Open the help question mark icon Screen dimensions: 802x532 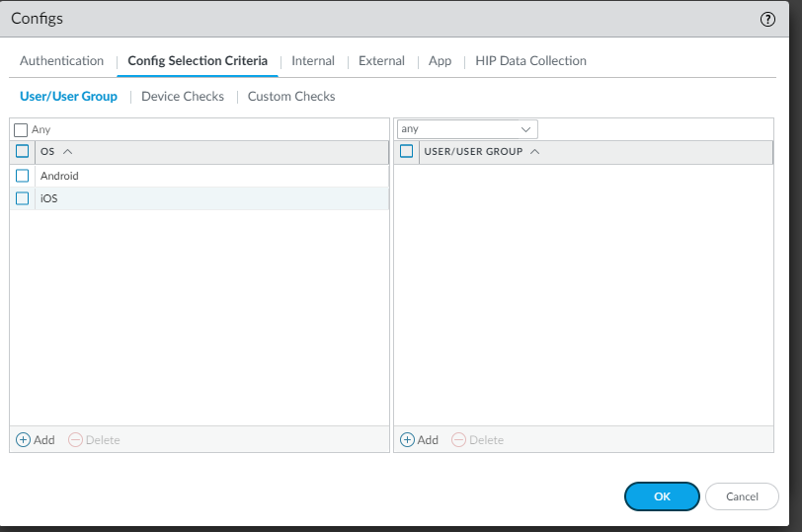point(767,20)
